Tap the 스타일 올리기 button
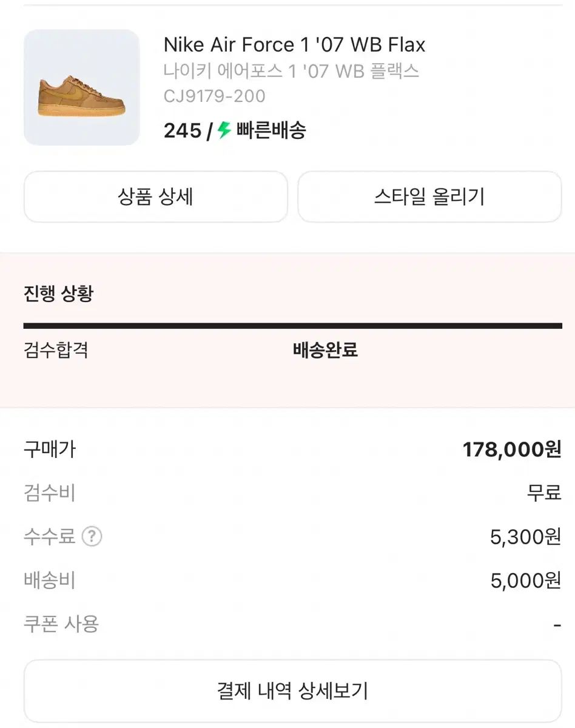Image resolution: width=575 pixels, height=728 pixels. (x=429, y=197)
